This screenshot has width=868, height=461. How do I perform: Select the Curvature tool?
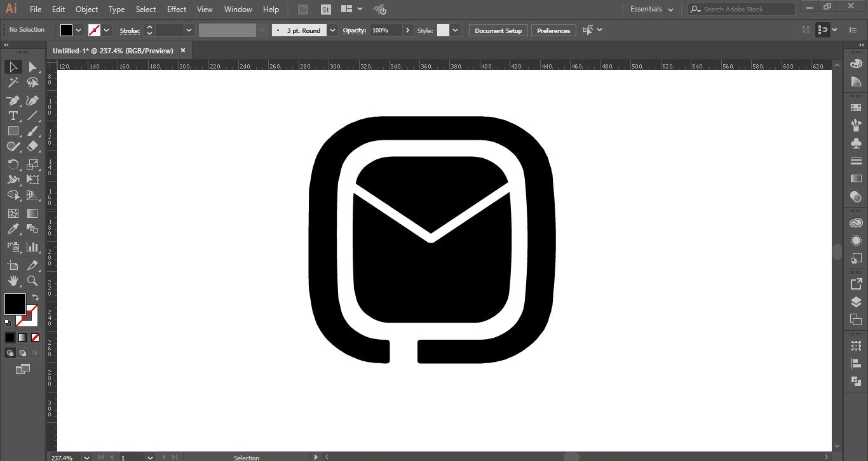click(32, 100)
